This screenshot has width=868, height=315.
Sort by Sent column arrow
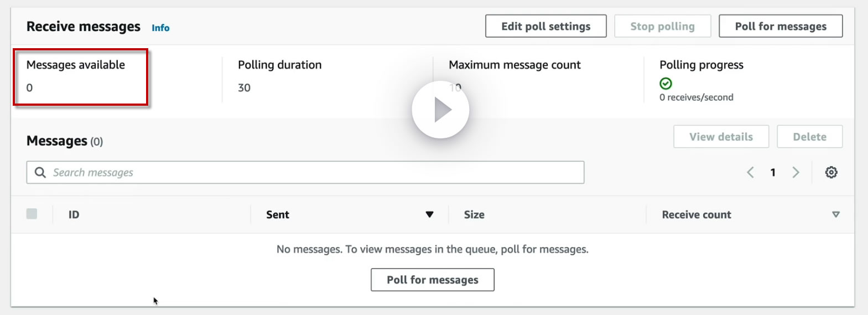429,215
